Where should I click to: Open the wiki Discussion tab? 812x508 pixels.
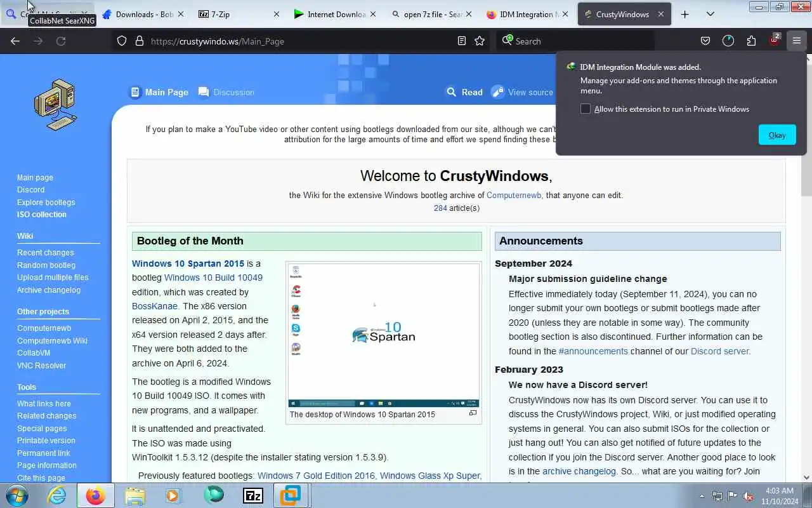[x=226, y=92]
